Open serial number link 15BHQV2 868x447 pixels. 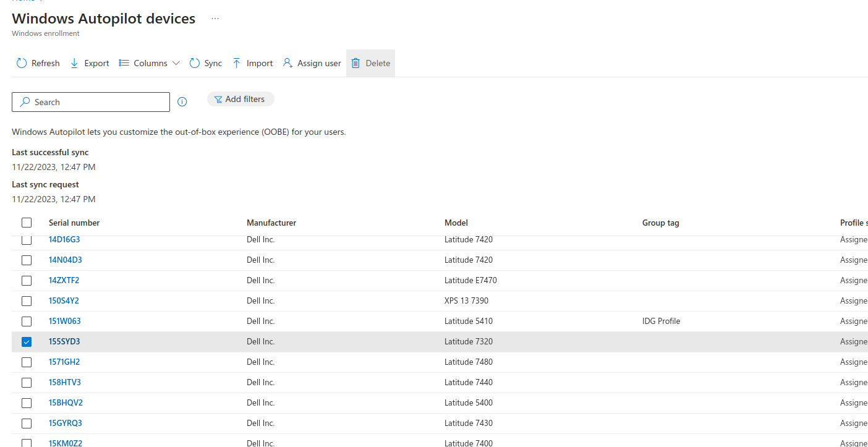click(66, 402)
